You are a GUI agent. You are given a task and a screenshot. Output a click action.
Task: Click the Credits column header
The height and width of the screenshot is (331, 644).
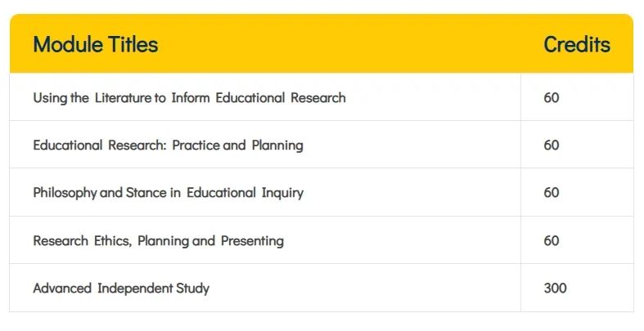click(577, 44)
